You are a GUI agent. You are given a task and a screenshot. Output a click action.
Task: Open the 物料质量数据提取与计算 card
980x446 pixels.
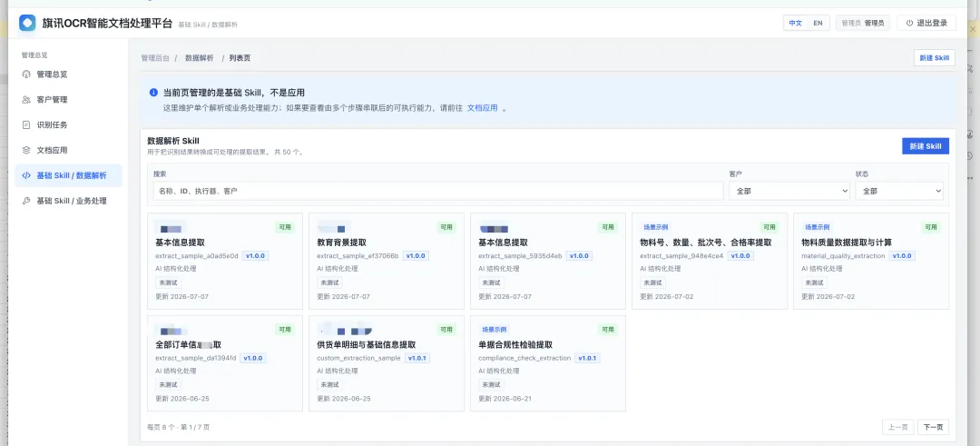(871, 261)
